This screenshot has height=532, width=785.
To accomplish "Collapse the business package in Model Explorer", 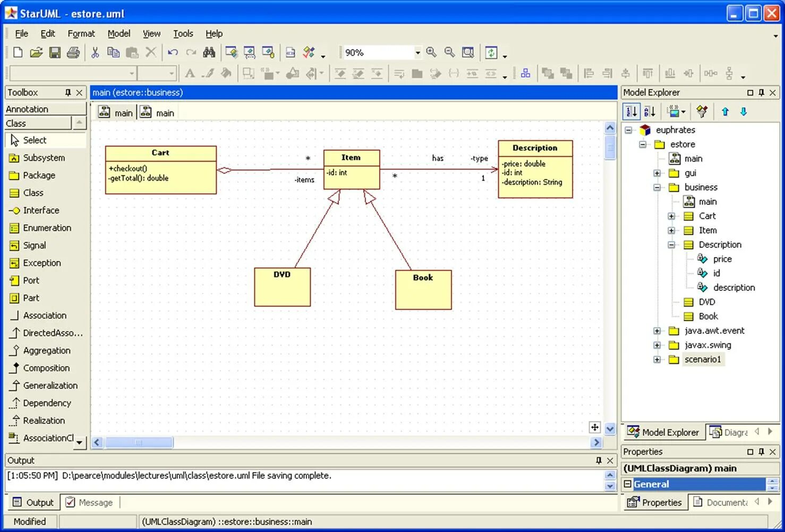I will tap(656, 187).
